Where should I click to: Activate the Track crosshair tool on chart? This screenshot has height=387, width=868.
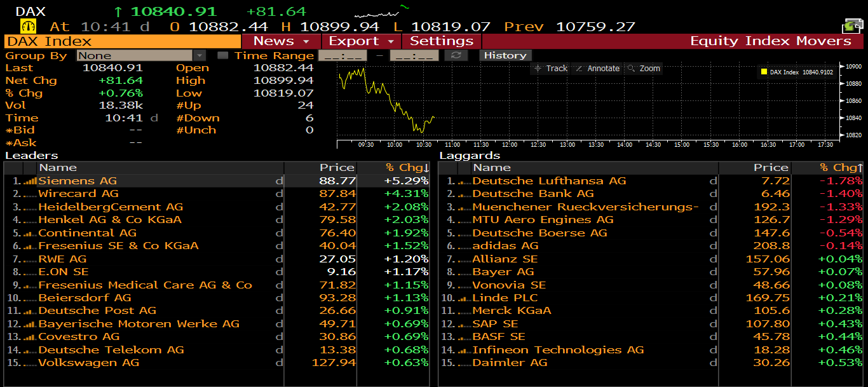551,69
